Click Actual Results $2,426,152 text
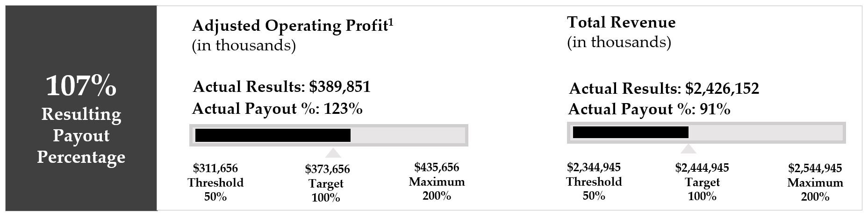 coord(664,89)
